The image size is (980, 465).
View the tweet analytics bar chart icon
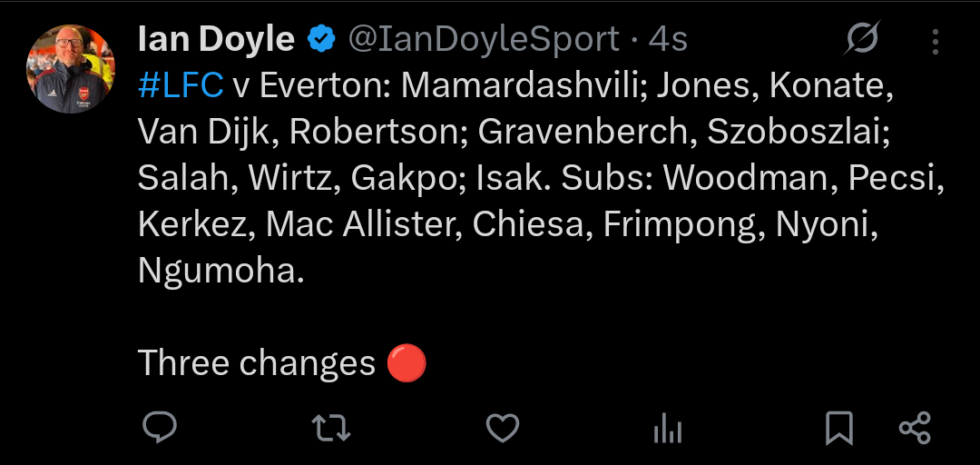668,427
